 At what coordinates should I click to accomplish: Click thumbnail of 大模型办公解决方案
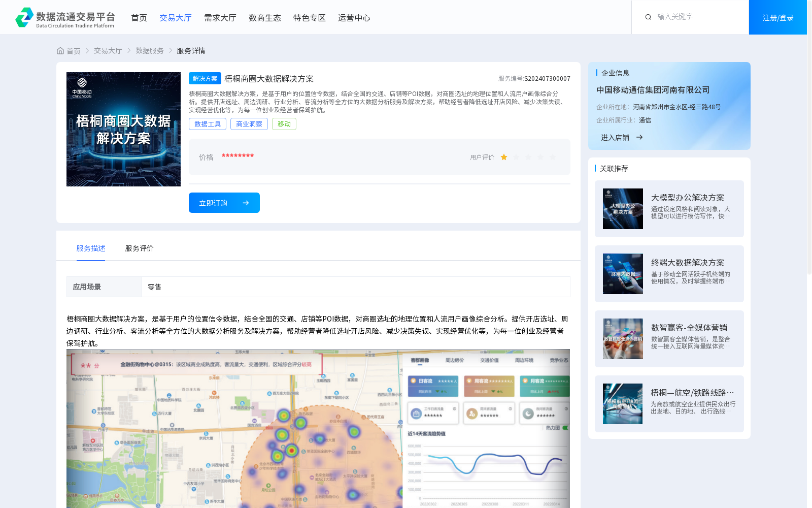[623, 209]
